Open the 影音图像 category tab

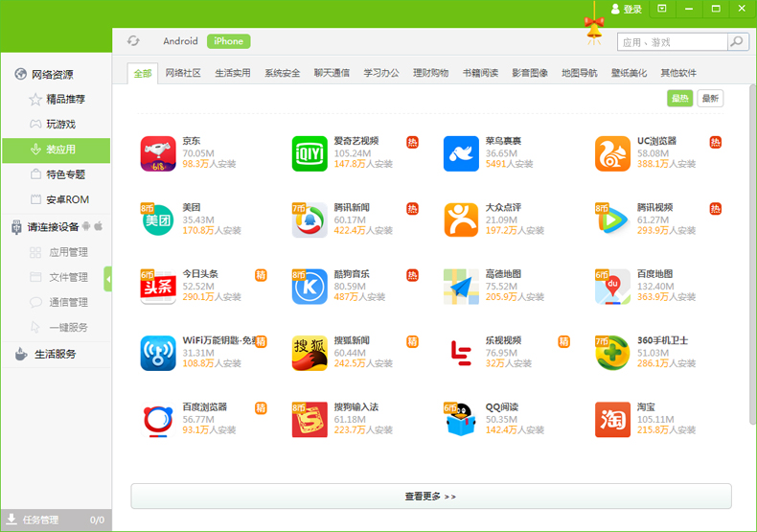tap(530, 73)
